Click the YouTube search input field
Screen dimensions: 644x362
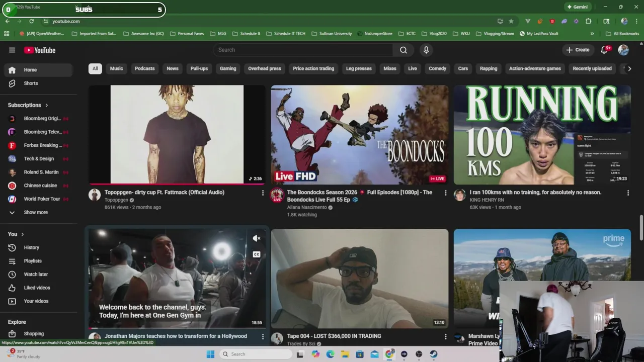[303, 50]
